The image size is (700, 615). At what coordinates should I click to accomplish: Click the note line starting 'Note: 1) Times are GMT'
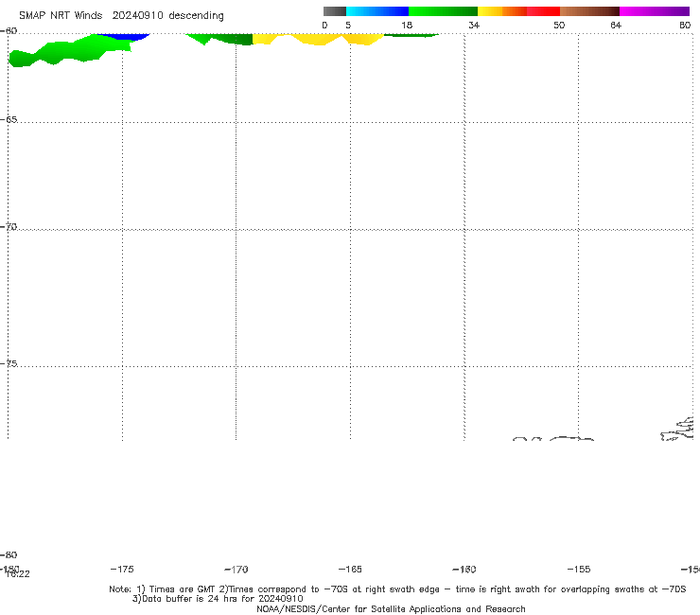397,589
